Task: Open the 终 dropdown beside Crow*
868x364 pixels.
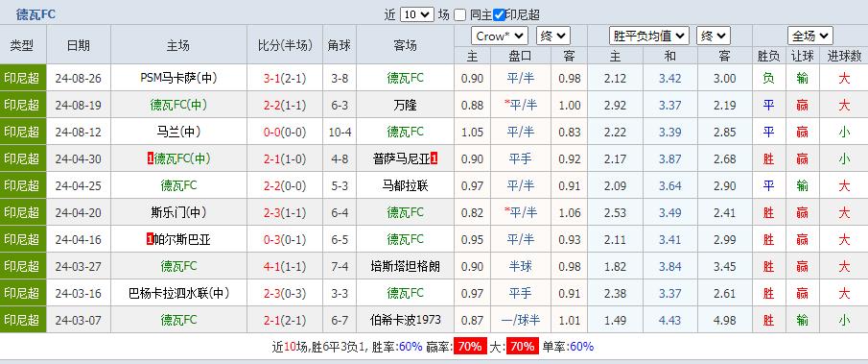Action: [553, 36]
